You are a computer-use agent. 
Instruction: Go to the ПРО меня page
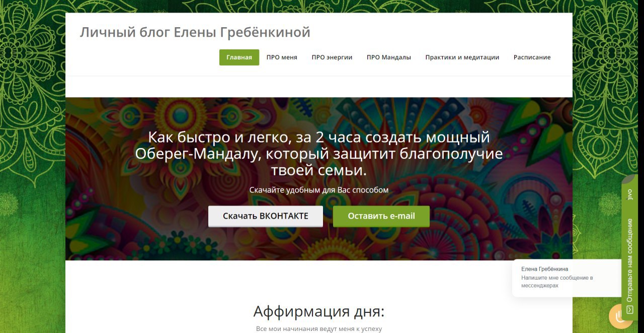(x=282, y=57)
